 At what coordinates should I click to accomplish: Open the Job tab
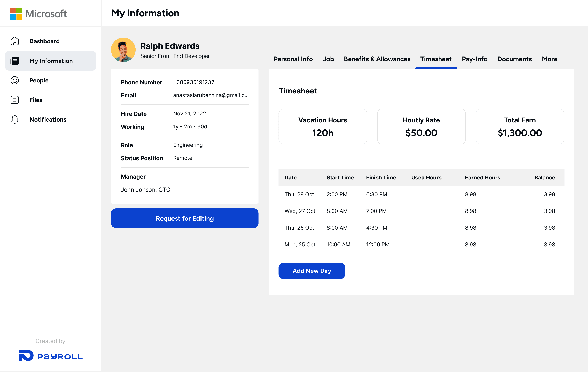[x=328, y=59]
